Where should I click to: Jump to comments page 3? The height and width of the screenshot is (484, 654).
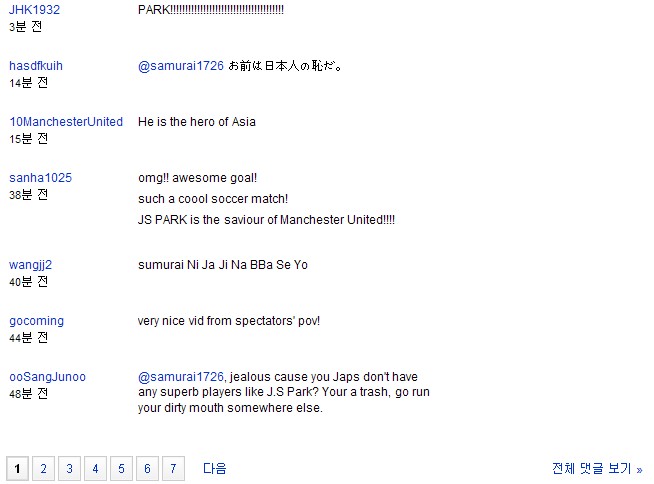(69, 469)
